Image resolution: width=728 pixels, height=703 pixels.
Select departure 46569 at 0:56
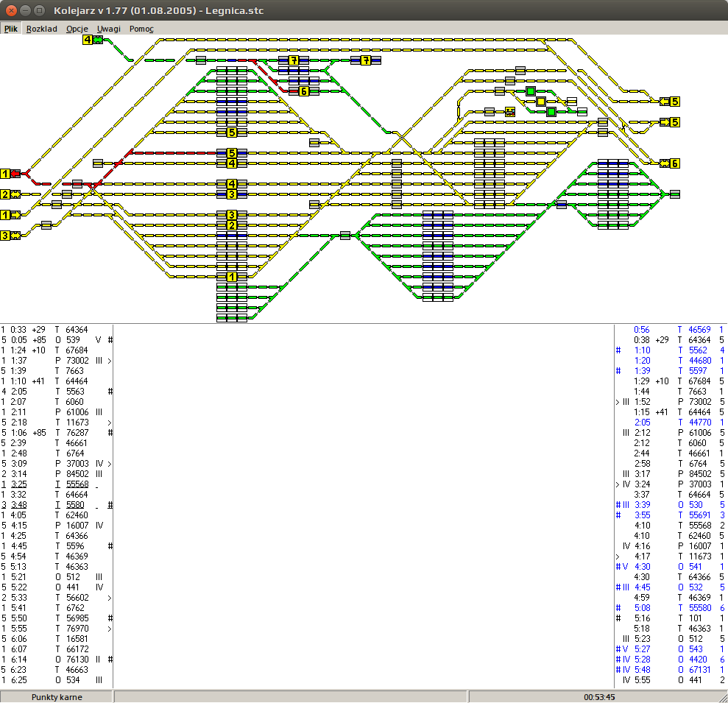pyautogui.click(x=671, y=330)
